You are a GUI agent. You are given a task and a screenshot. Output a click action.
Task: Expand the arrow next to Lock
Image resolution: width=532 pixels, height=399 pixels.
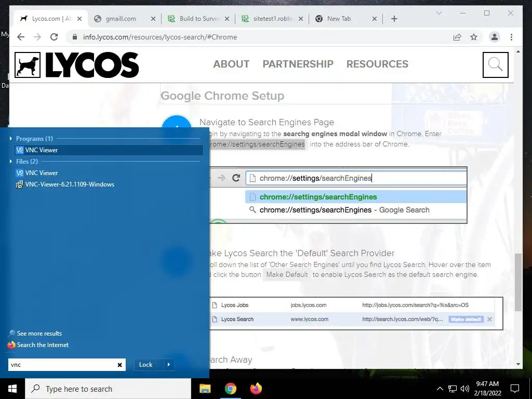169,365
